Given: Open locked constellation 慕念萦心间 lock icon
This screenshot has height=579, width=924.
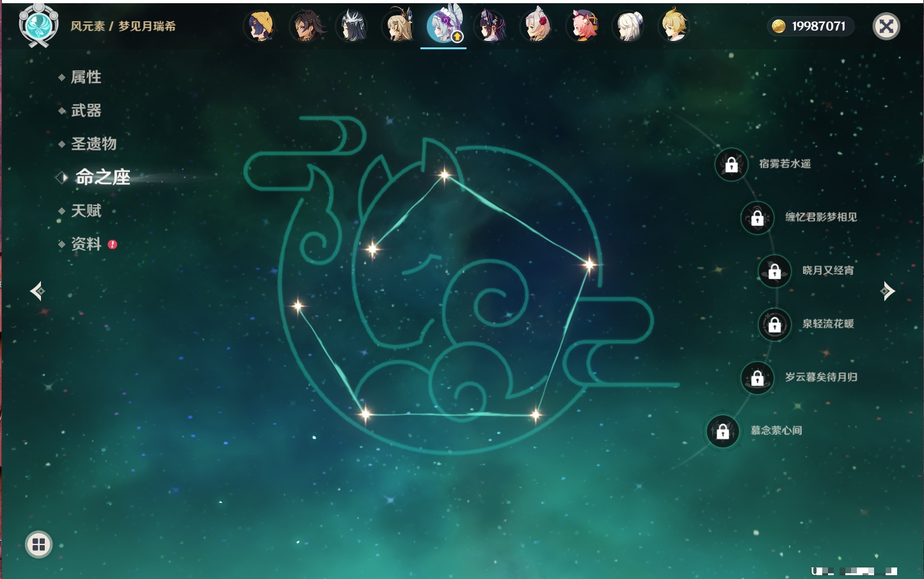Looking at the screenshot, I should tap(723, 431).
